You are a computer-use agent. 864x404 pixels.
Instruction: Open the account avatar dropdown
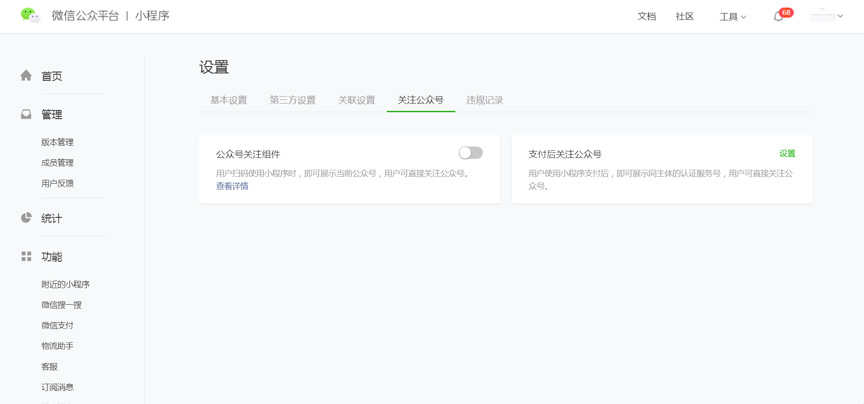(x=826, y=16)
